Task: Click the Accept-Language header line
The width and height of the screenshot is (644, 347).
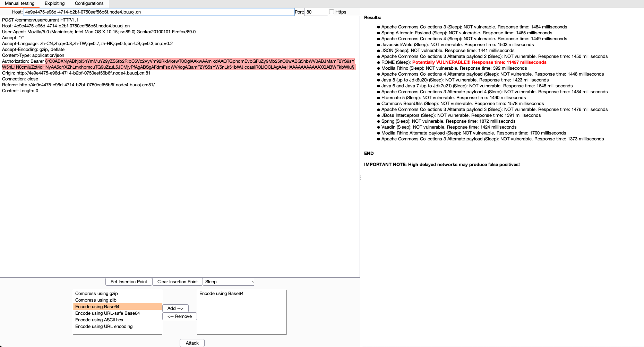Action: (87, 44)
